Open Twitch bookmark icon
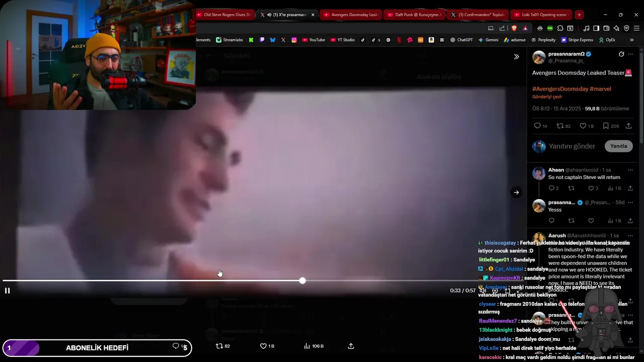Viewport: 644px width, 362px height. point(262,40)
